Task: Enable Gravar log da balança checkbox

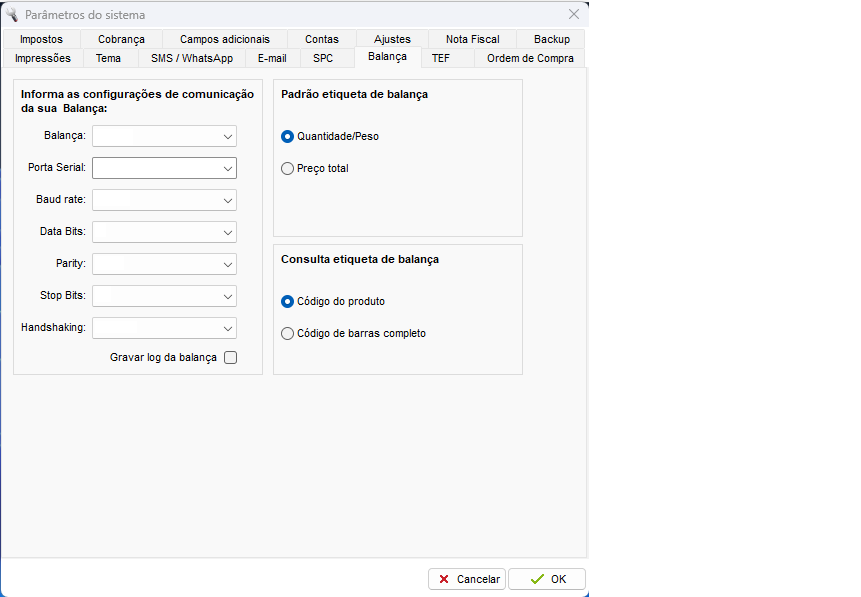Action: click(x=231, y=358)
